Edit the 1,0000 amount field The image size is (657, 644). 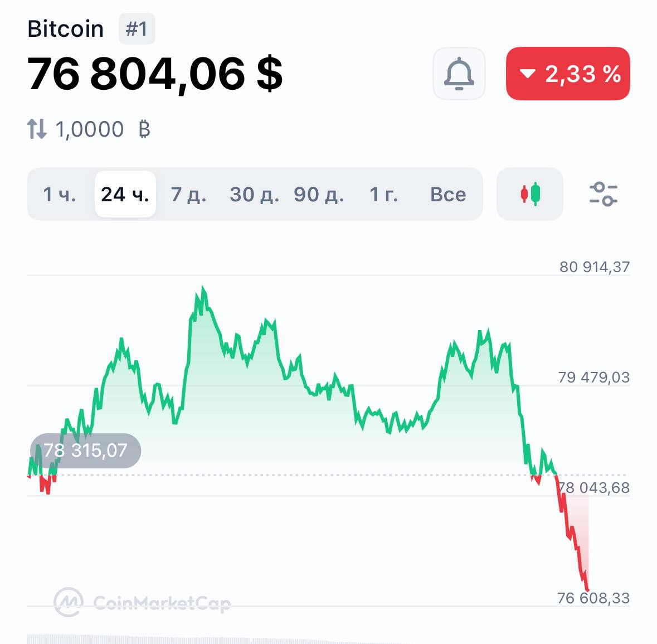point(90,129)
